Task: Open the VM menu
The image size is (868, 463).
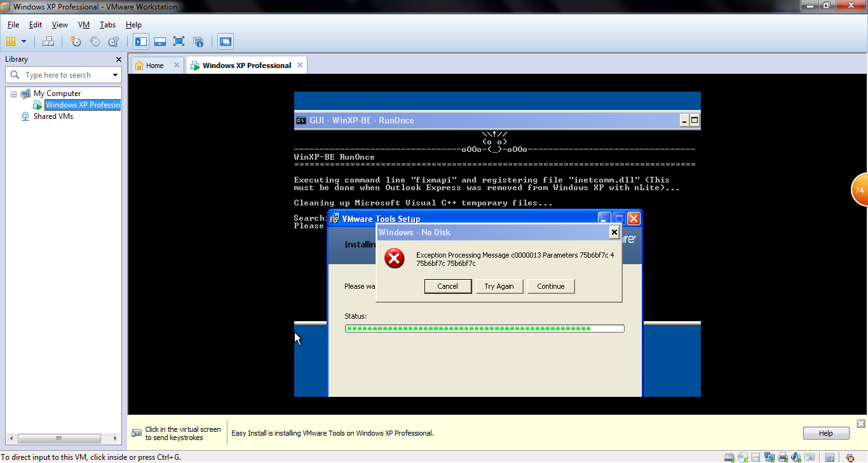Action: click(x=84, y=25)
